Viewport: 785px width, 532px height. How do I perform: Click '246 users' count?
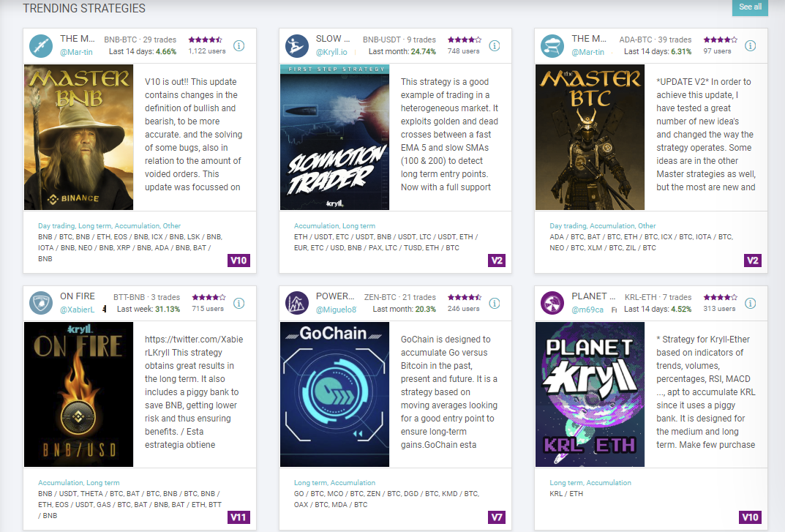tap(463, 309)
